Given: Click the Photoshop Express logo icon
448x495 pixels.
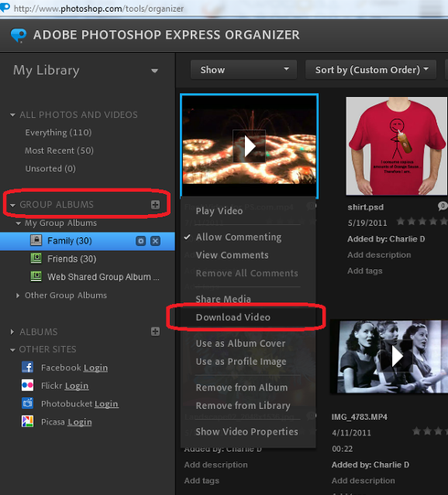Looking at the screenshot, I should pyautogui.click(x=18, y=35).
